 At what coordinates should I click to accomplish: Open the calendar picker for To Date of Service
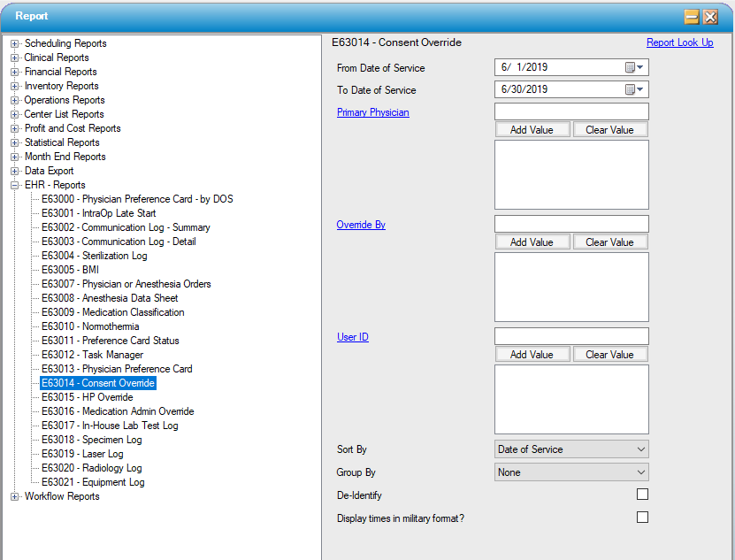point(639,89)
